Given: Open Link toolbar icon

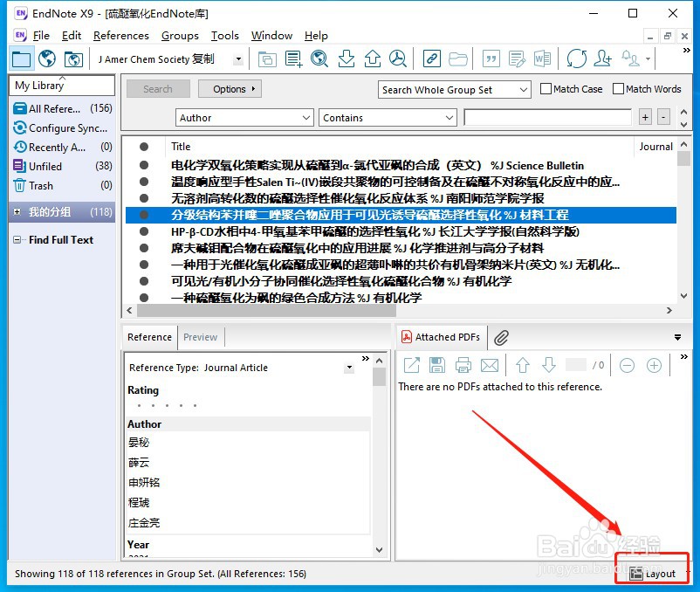Looking at the screenshot, I should tap(432, 59).
